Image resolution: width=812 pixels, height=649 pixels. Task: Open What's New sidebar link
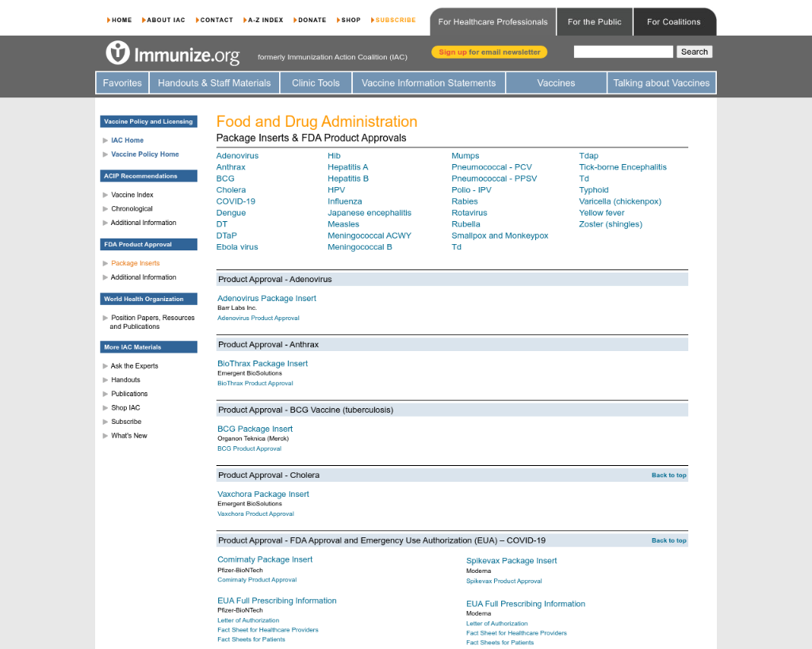[x=129, y=436]
